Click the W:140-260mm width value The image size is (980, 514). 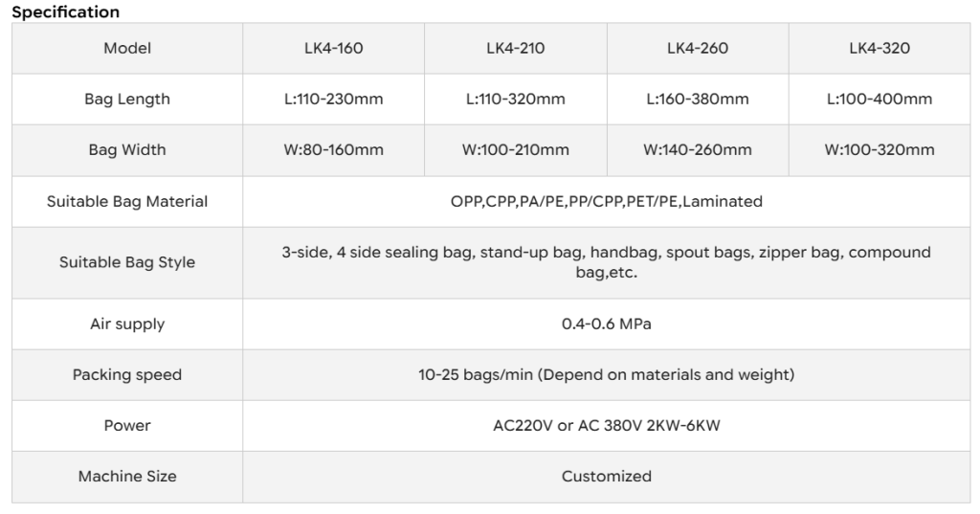point(698,150)
